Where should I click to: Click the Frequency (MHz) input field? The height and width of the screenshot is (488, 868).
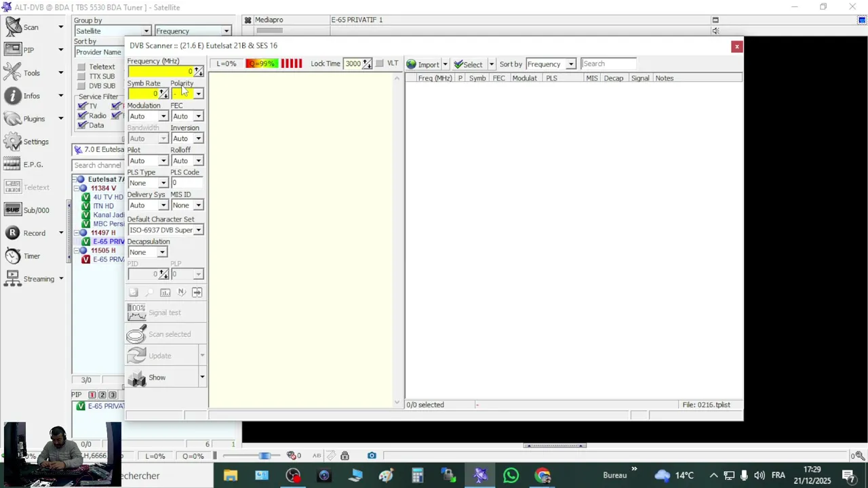(x=161, y=71)
